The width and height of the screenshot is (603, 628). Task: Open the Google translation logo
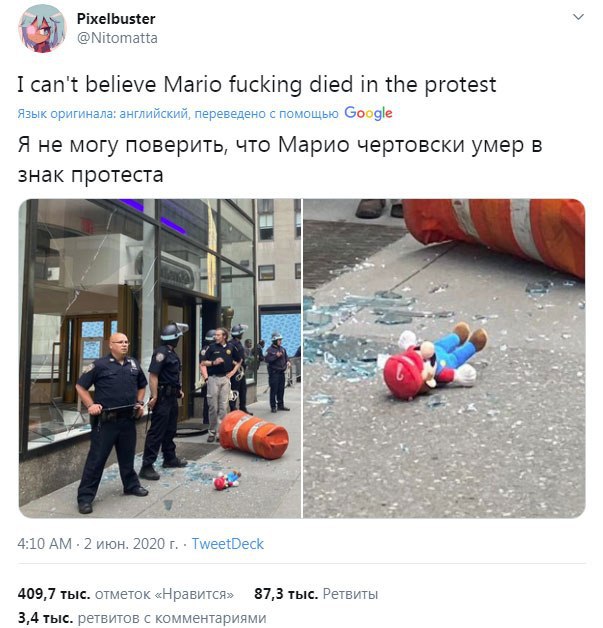[x=368, y=113]
